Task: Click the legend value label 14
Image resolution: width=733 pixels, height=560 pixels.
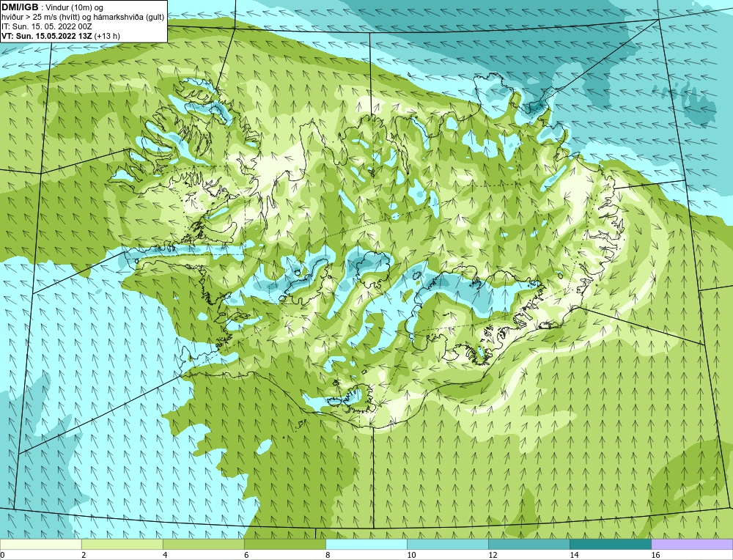Action: (x=574, y=555)
